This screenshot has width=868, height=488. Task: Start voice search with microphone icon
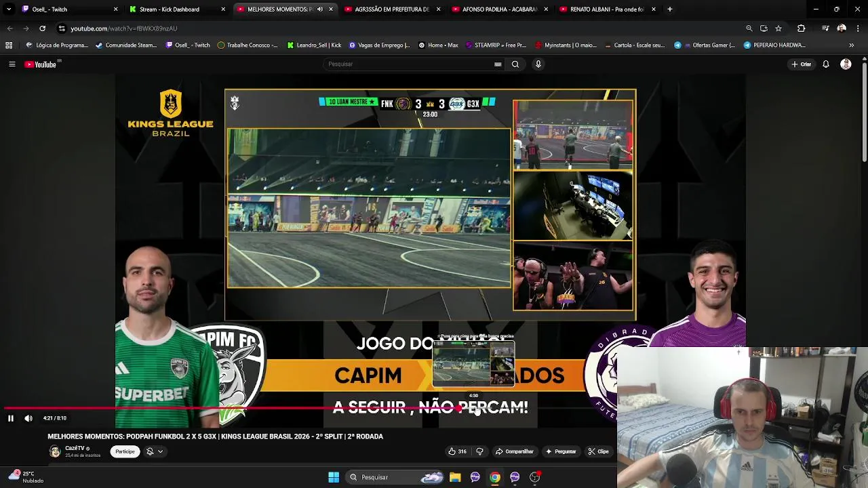pyautogui.click(x=538, y=64)
